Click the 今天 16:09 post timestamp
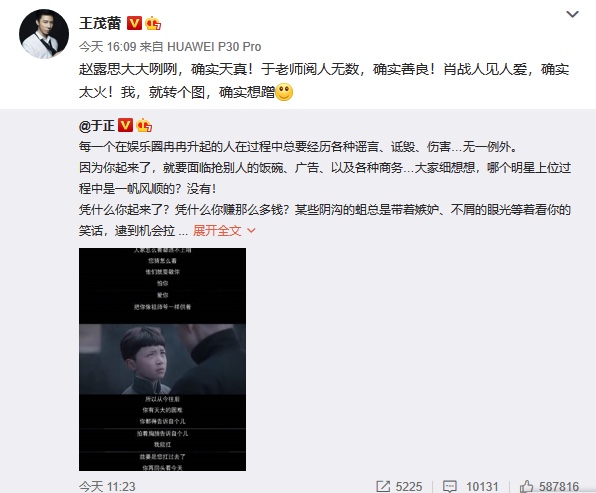The height and width of the screenshot is (493, 596). (108, 47)
